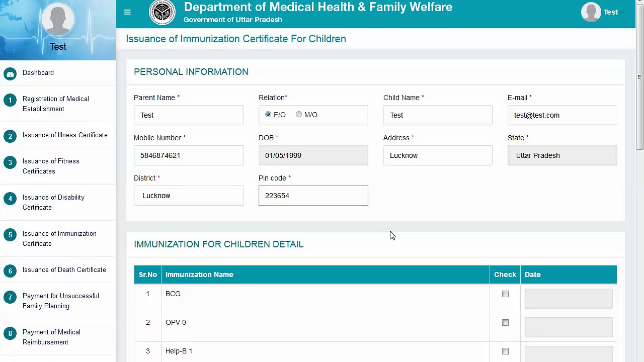Image resolution: width=644 pixels, height=362 pixels.
Task: Click the Address input field
Action: 438,155
